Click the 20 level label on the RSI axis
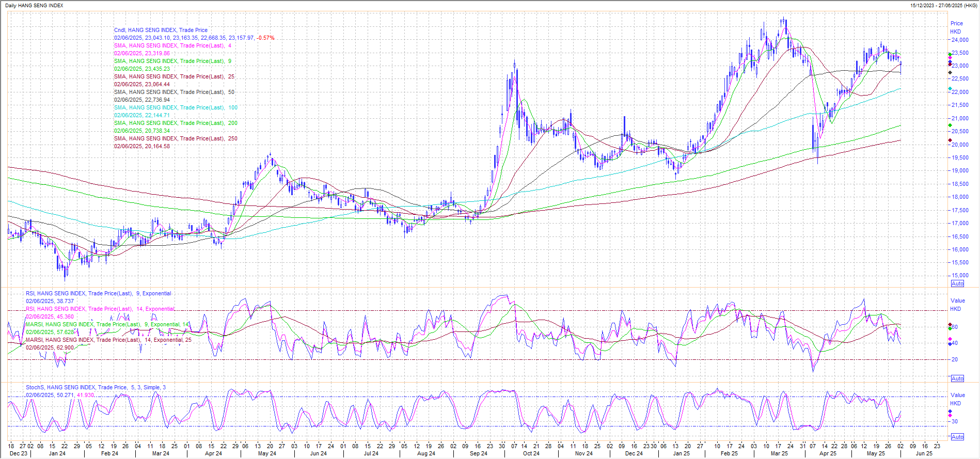This screenshot has width=980, height=459. point(955,359)
